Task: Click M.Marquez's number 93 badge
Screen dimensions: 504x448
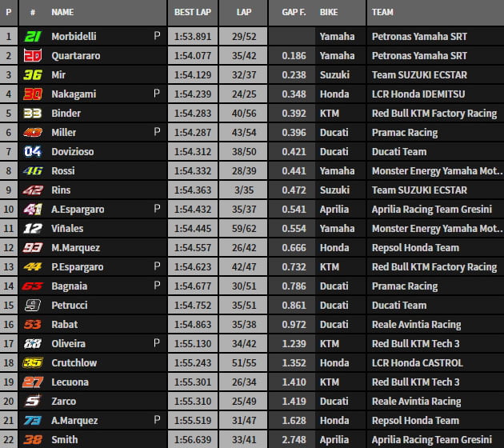Action: coord(33,247)
